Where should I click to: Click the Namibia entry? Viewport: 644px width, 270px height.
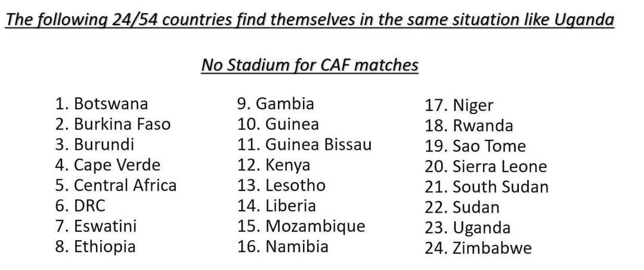pos(283,247)
